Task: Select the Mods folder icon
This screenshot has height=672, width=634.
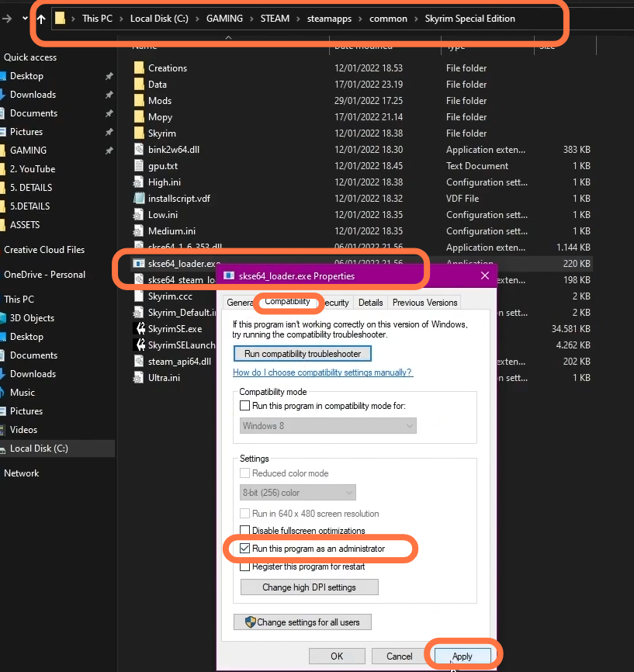Action: [x=138, y=100]
